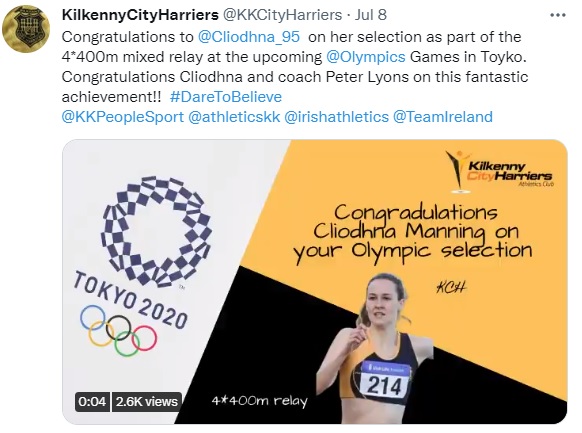Click the Olympic rings graphic
Image resolution: width=582 pixels, height=433 pixels.
119,331
